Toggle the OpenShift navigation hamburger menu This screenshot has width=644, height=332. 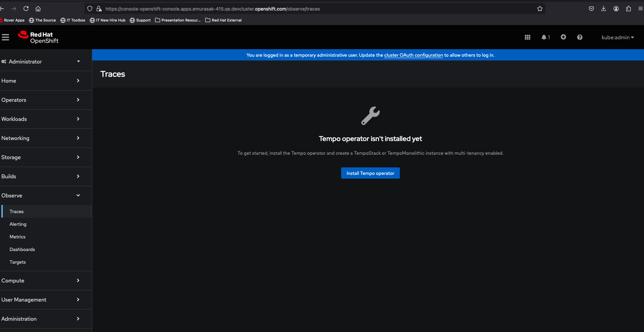tap(5, 37)
